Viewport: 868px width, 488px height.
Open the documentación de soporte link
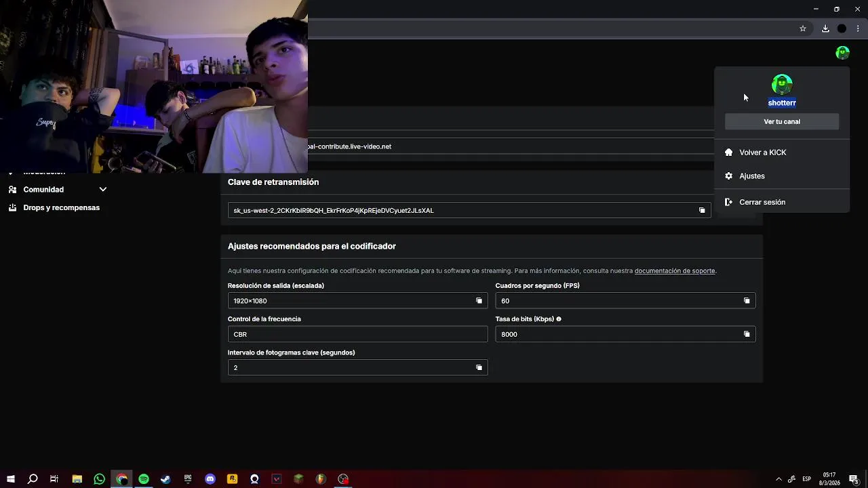(x=675, y=271)
